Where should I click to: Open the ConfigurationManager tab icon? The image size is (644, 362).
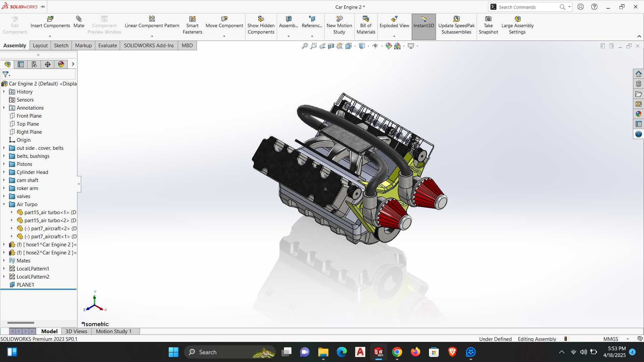click(34, 64)
